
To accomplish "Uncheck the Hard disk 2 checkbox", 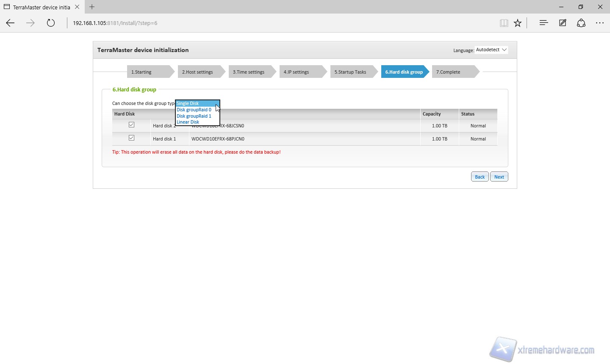I will pyautogui.click(x=131, y=125).
